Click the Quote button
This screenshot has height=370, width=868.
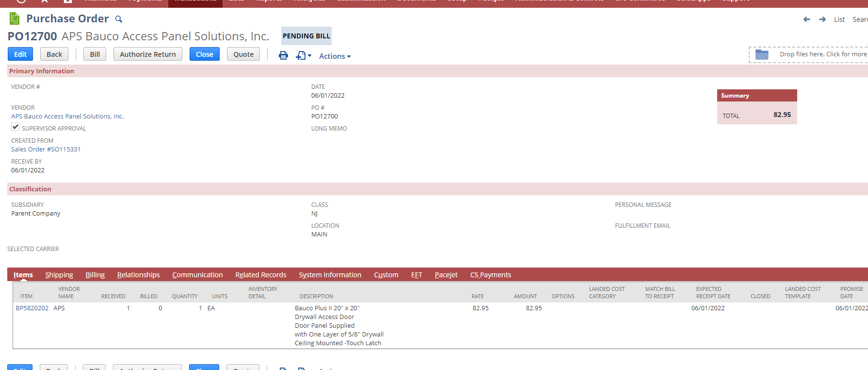coord(243,54)
